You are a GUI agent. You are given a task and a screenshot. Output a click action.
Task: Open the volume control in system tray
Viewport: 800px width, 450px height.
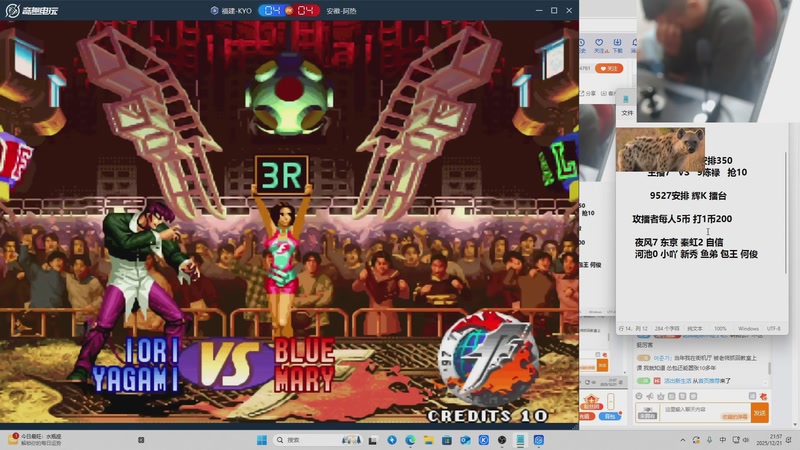[x=746, y=440]
